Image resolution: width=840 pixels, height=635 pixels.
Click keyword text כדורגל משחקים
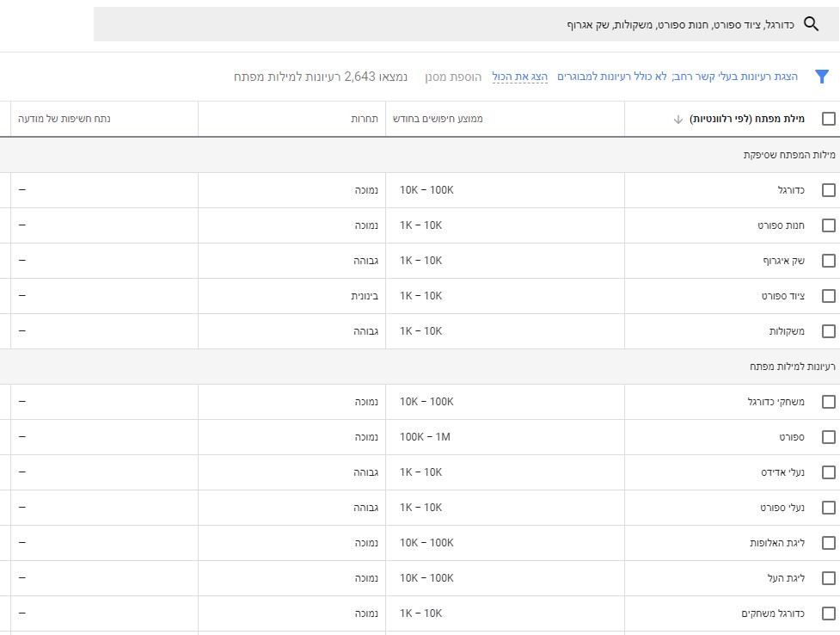point(773,613)
